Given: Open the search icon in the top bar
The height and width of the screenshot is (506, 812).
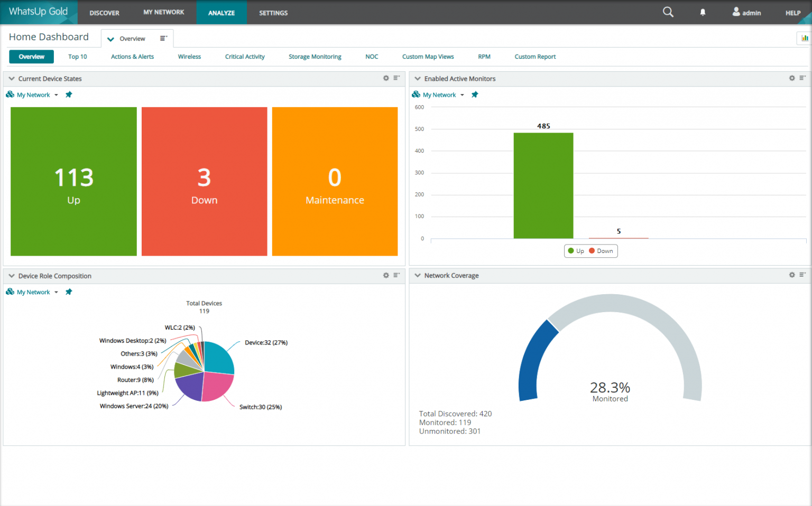Looking at the screenshot, I should tap(668, 12).
